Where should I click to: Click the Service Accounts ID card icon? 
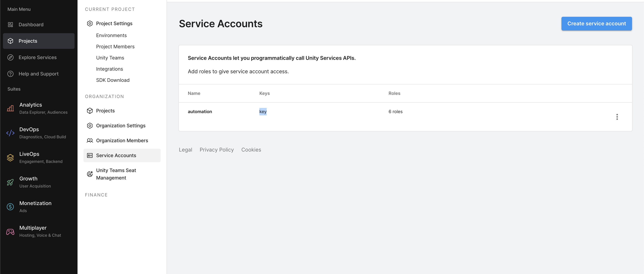tap(90, 155)
